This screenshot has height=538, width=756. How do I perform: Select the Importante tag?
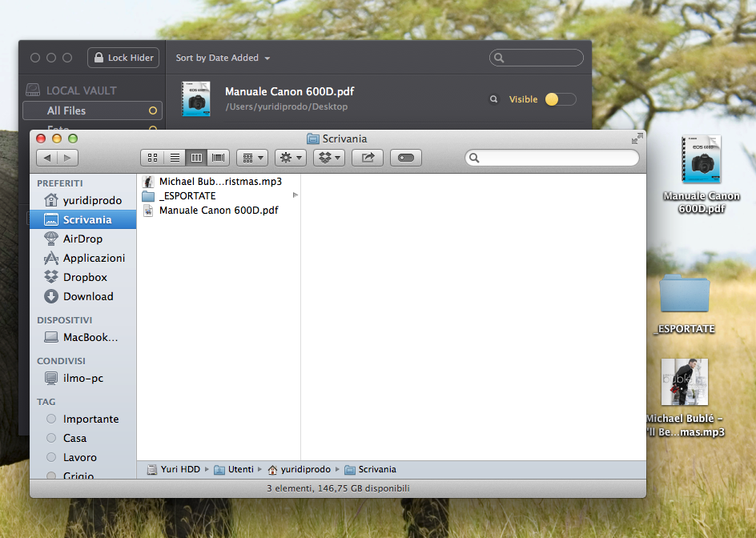[x=83, y=419]
